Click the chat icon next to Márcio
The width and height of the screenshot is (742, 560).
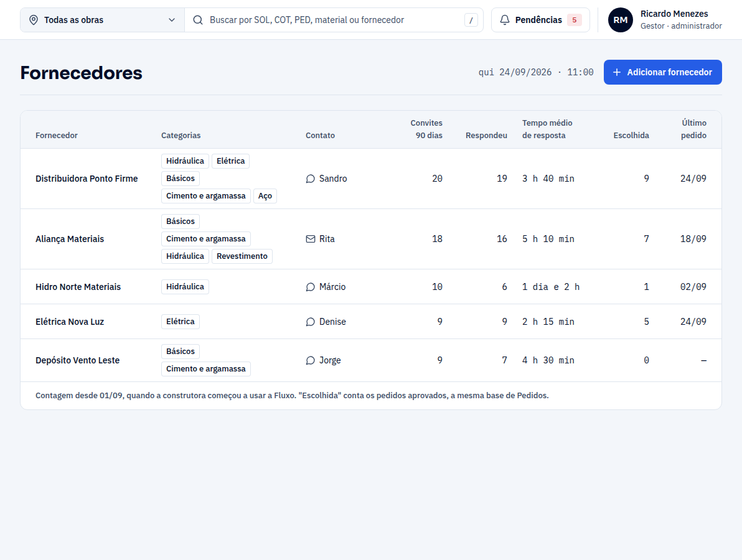[x=311, y=287]
